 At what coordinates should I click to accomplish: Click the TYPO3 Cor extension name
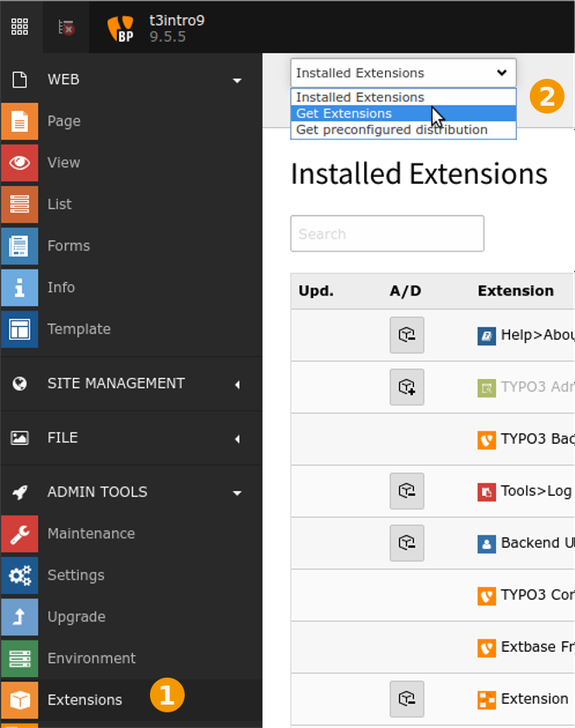[538, 595]
